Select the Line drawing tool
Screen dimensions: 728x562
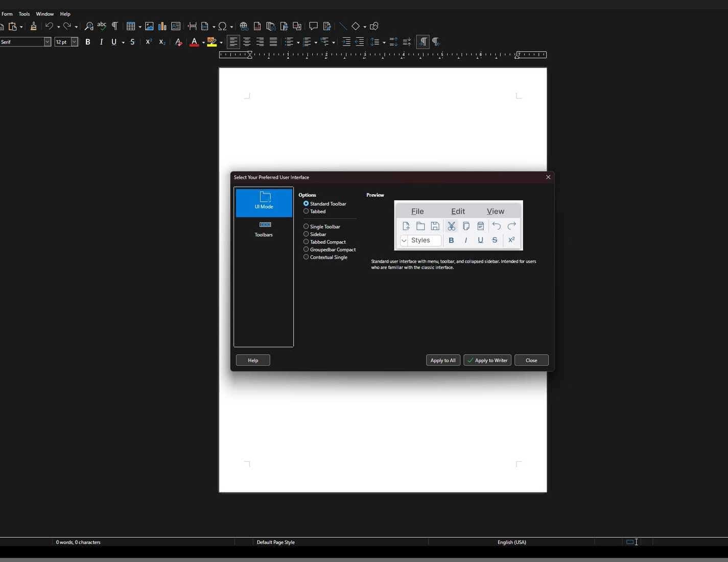[343, 26]
